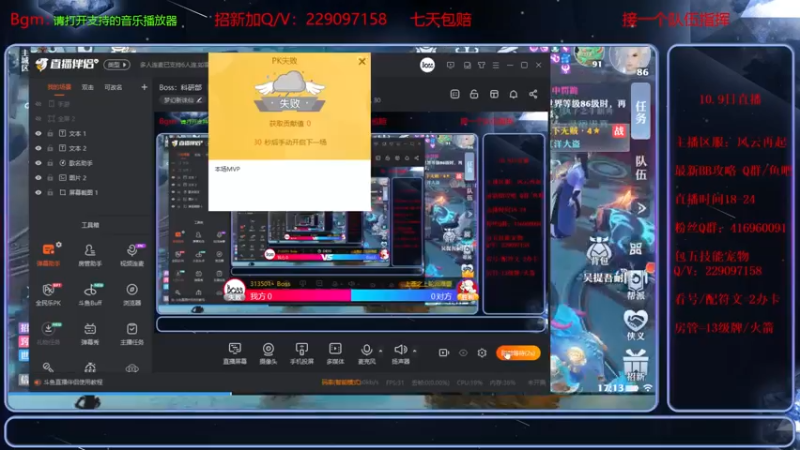This screenshot has height=450, width=800.
Task: Open the 招新 gift button in the game
Action: tap(636, 365)
